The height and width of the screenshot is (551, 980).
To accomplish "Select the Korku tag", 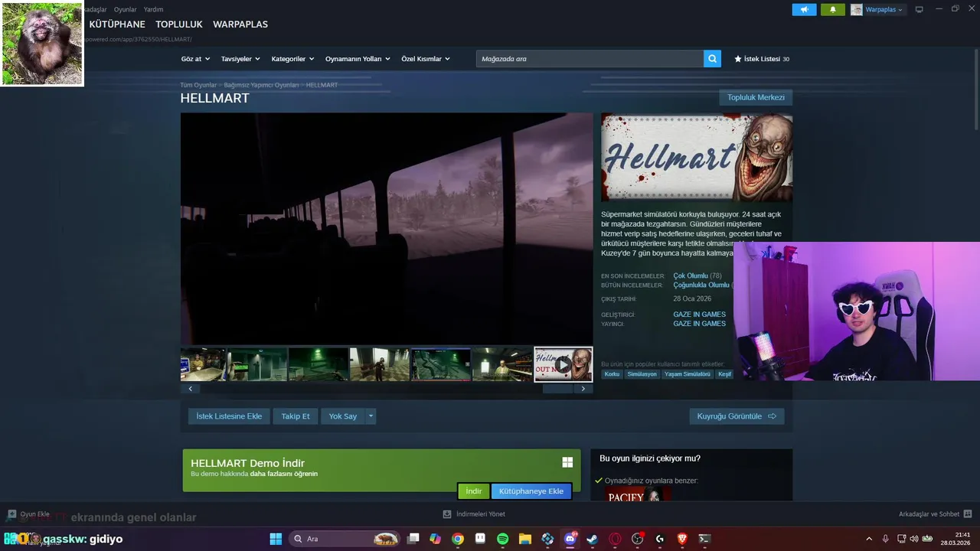I will (612, 374).
